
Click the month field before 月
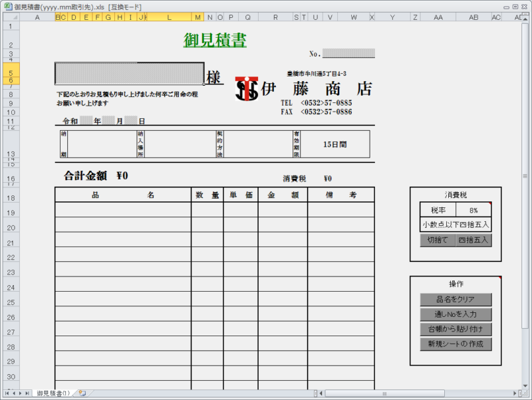click(x=108, y=120)
